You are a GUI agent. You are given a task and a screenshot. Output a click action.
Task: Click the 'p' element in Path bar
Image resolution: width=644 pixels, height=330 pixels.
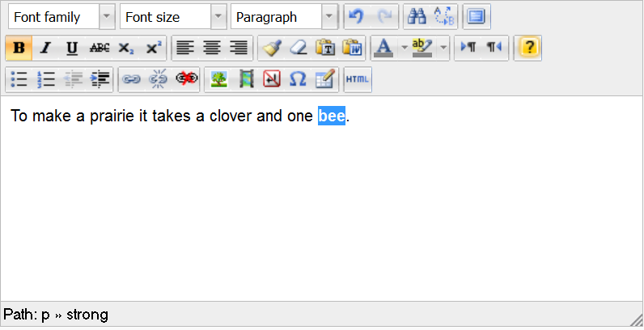45,315
